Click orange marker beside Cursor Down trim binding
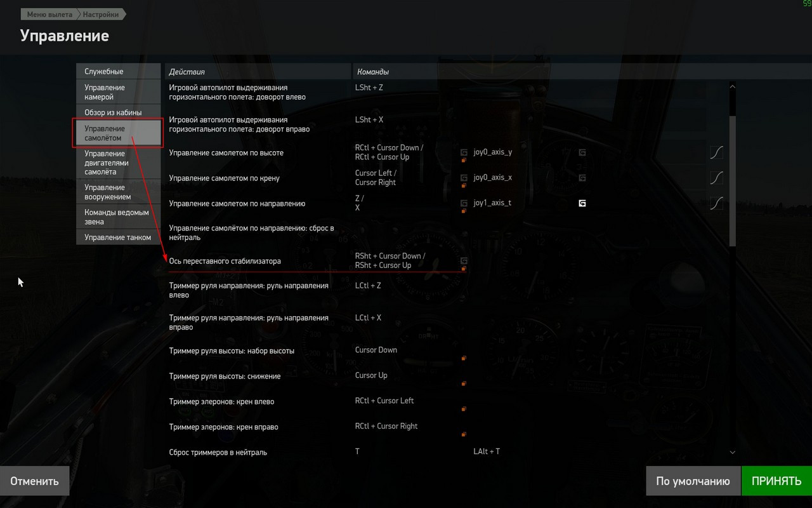This screenshot has width=812, height=508. coord(464,358)
